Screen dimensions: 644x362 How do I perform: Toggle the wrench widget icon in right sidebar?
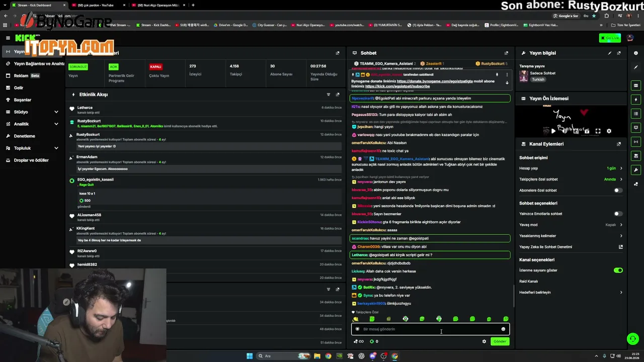point(636,170)
